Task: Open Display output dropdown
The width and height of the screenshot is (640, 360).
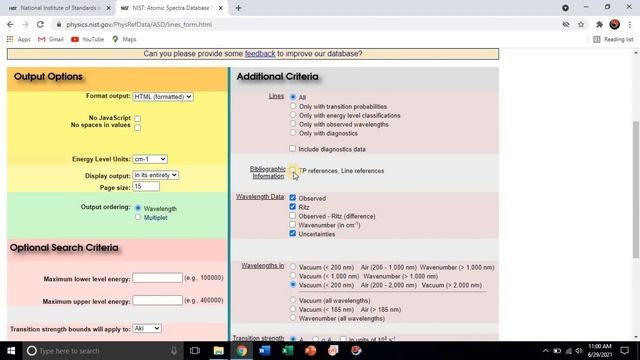Action: 156,175
